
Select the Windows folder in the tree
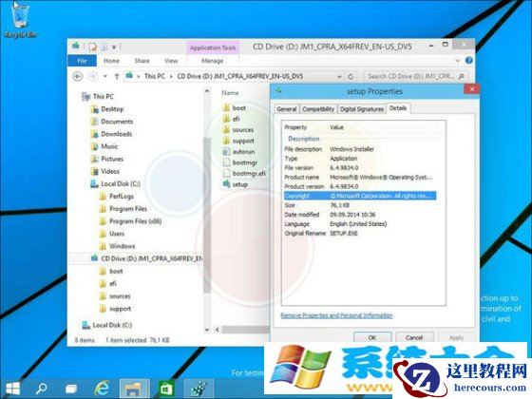tap(122, 246)
